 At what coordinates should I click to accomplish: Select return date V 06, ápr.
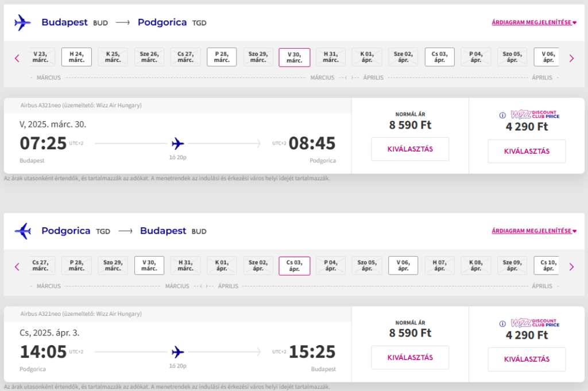(403, 265)
